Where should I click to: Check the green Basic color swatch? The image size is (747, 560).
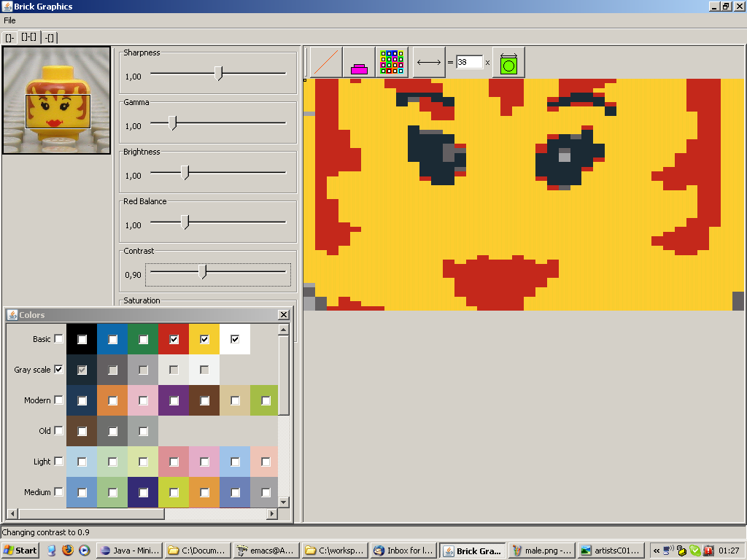click(x=143, y=339)
